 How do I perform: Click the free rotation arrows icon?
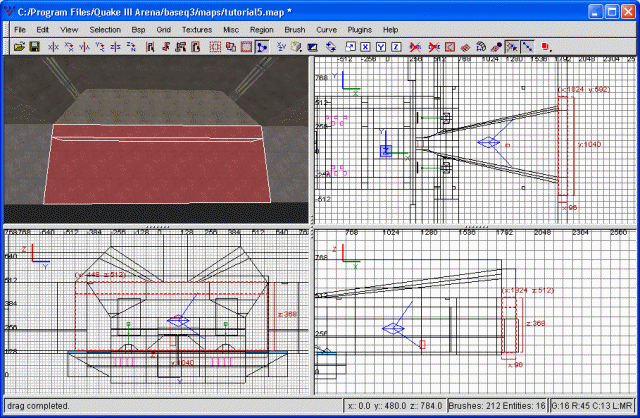click(331, 47)
